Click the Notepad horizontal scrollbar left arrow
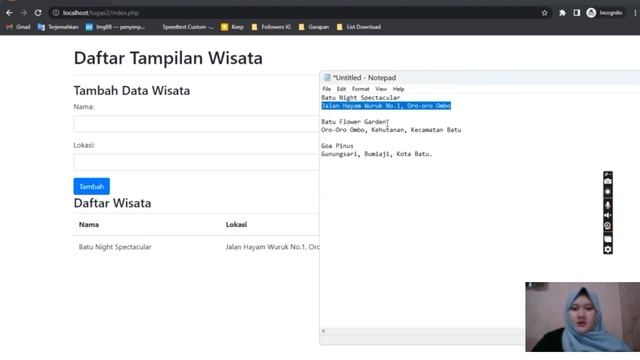Viewport: 640px width, 360px height. click(x=323, y=331)
